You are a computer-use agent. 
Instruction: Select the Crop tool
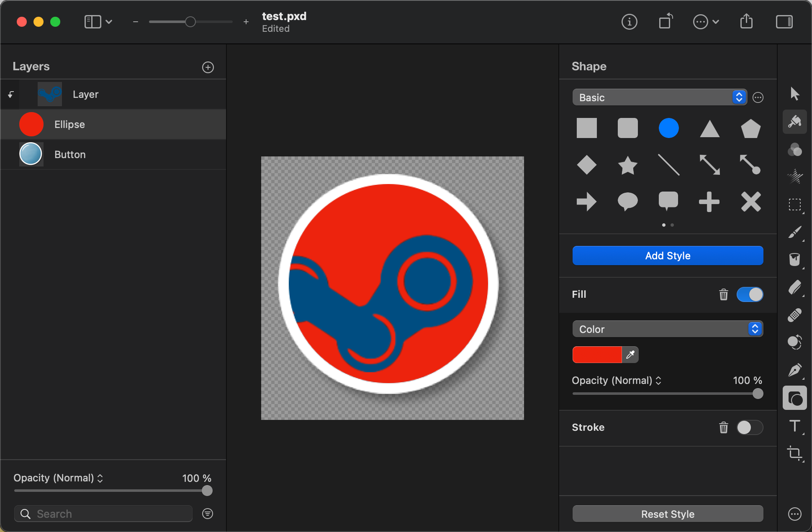point(795,453)
